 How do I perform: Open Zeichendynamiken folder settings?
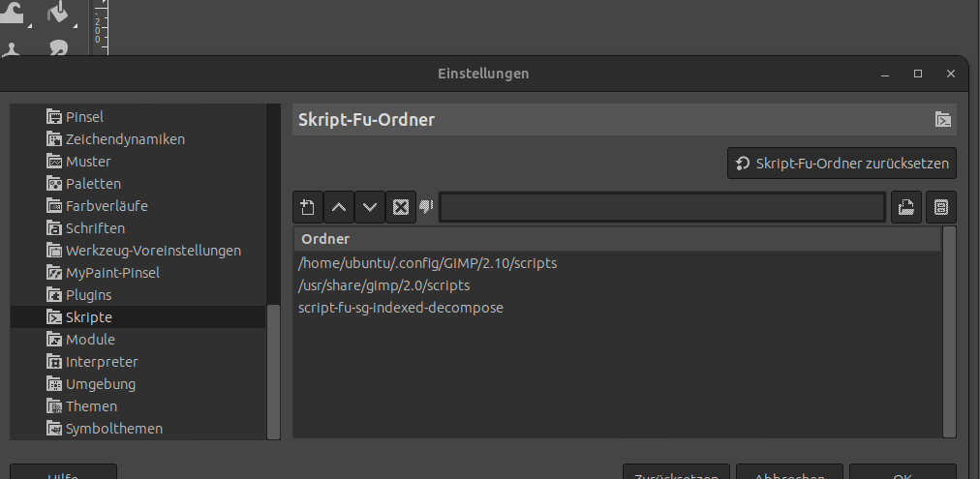point(125,139)
